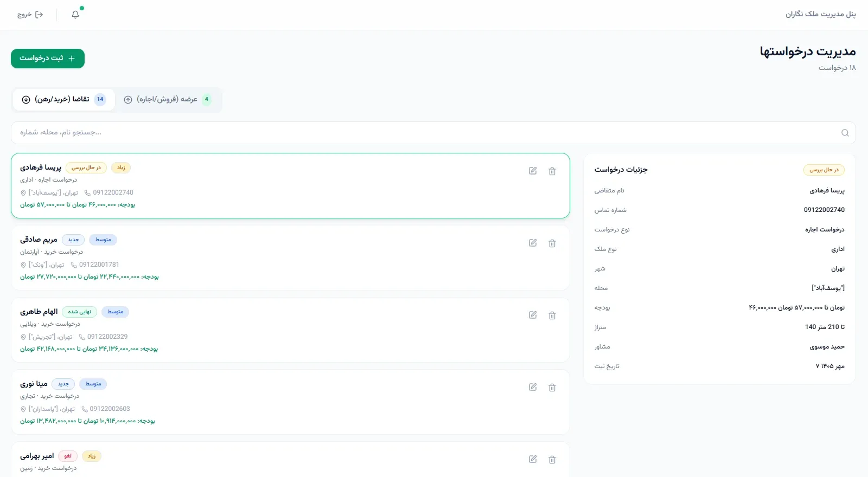Click the جزئیات درخواست heading
Viewport: 868px width, 477px height.
point(621,170)
